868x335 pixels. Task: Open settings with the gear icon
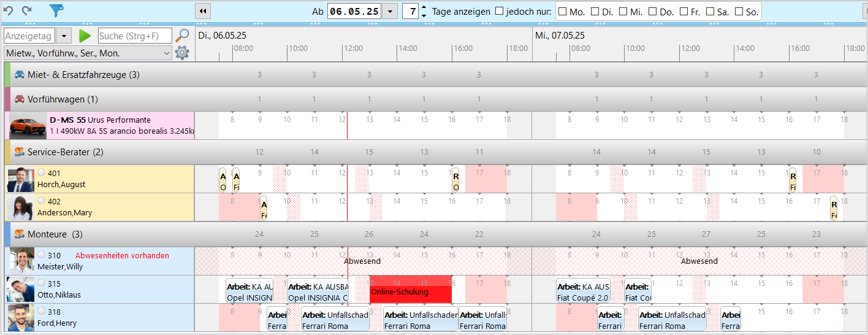tap(182, 53)
